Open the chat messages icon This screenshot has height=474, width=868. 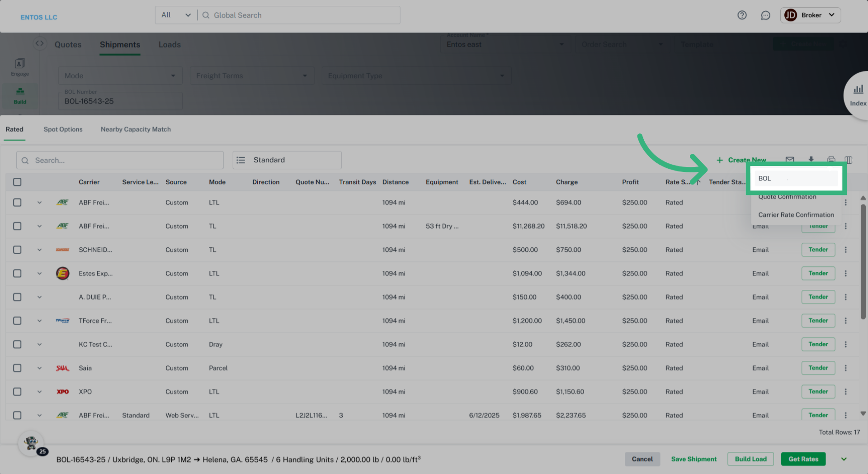[x=765, y=15]
